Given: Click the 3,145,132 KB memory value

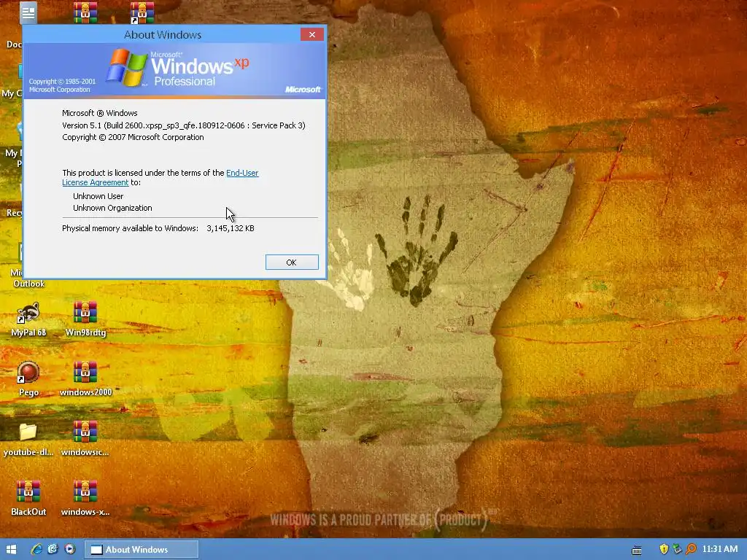Looking at the screenshot, I should tap(230, 228).
